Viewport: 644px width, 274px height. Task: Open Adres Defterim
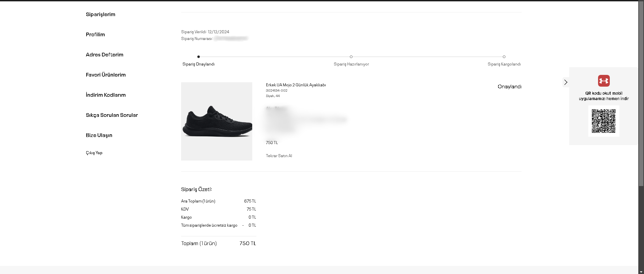coord(104,55)
